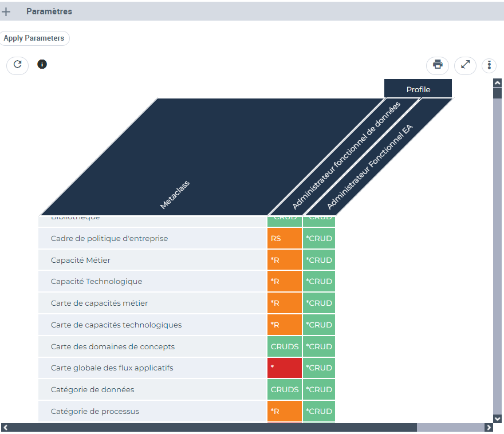Click the Metaclass column header
This screenshot has width=504, height=434.
click(175, 195)
